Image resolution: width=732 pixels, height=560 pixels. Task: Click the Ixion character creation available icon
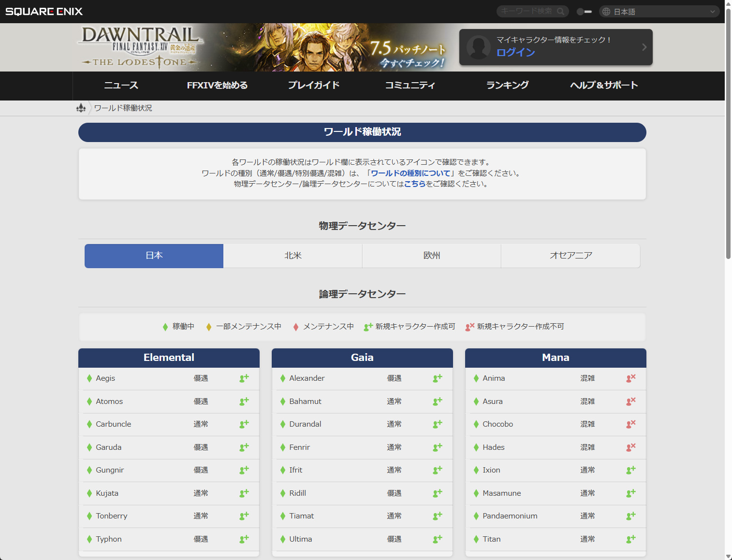(631, 470)
